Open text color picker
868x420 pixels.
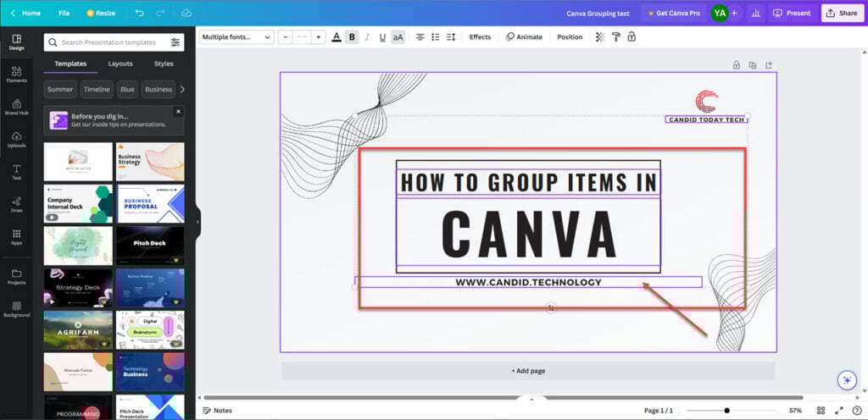[336, 37]
